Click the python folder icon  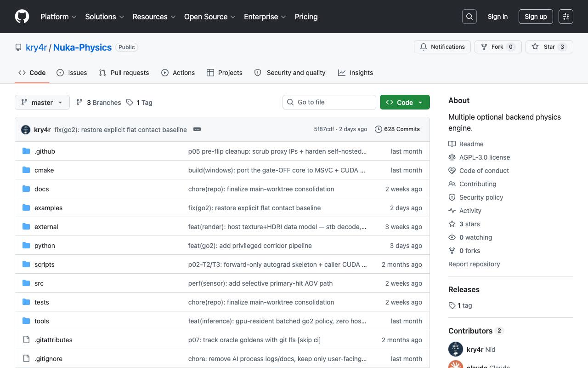[26, 245]
